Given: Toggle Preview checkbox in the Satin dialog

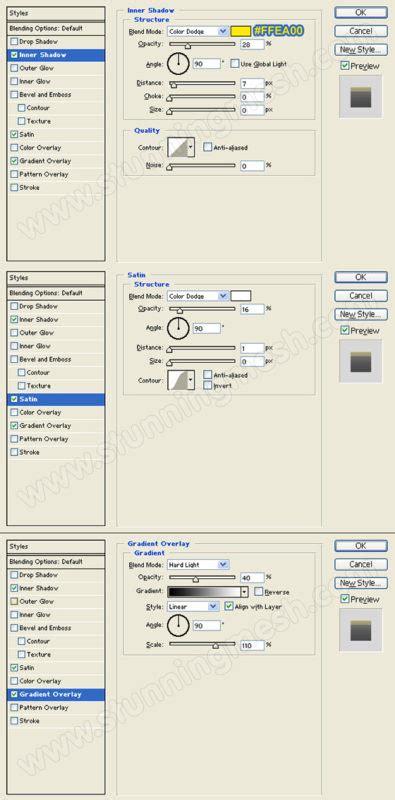Looking at the screenshot, I should point(344,331).
